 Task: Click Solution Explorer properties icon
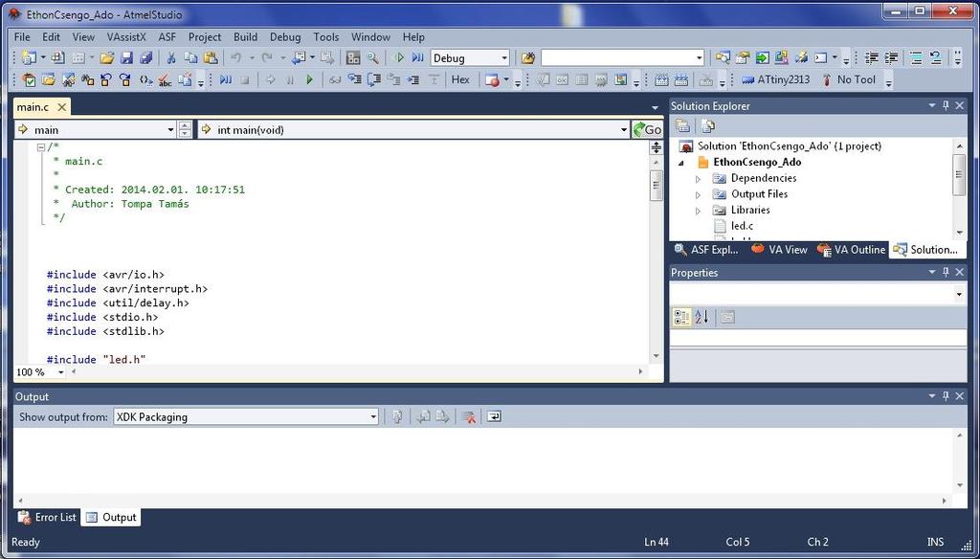[682, 126]
